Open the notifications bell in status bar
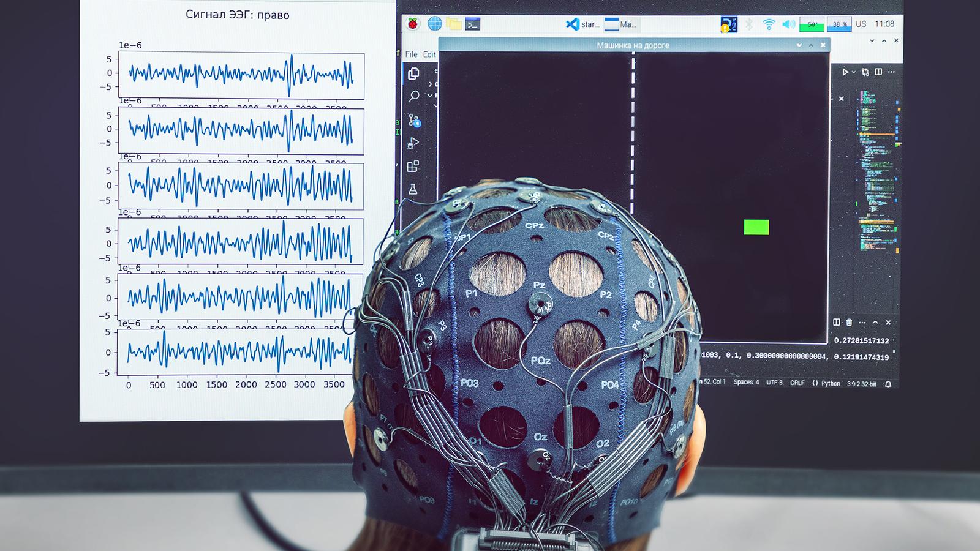Viewport: 980px width, 551px height. (888, 384)
